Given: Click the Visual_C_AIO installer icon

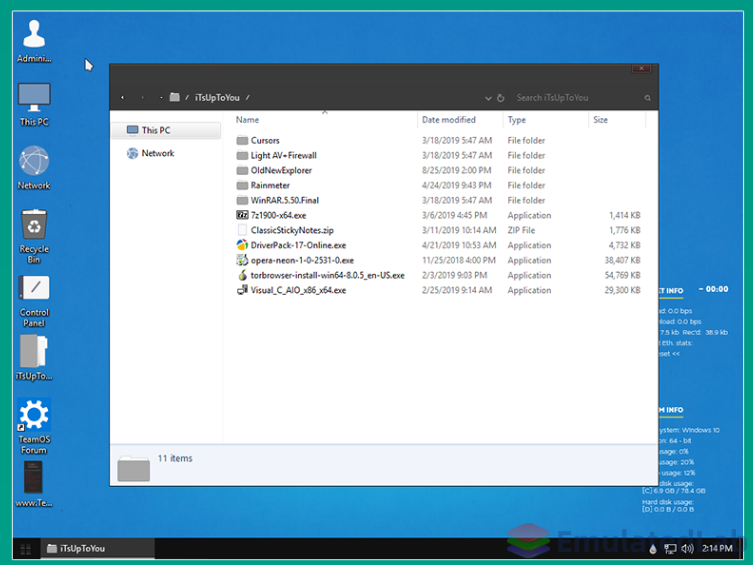Looking at the screenshot, I should (x=243, y=290).
